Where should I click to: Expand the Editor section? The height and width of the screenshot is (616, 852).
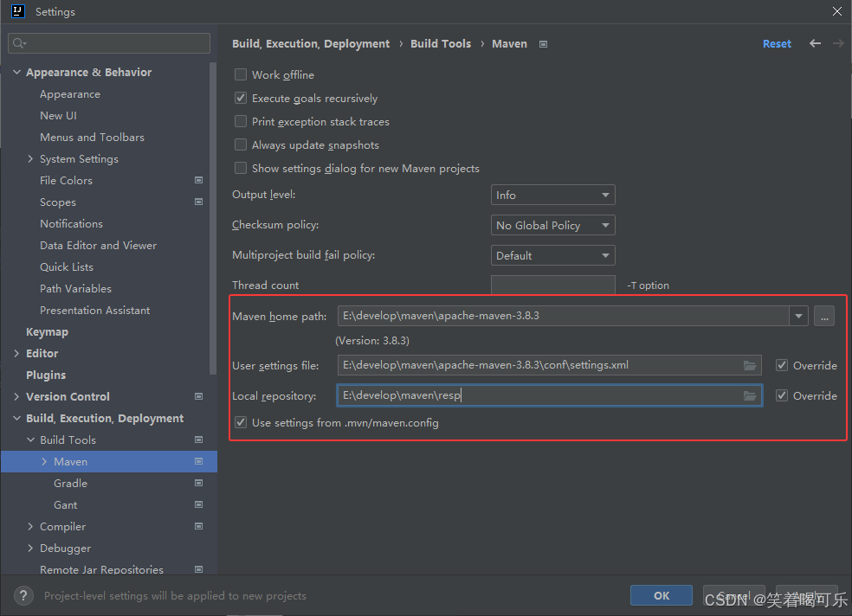16,353
